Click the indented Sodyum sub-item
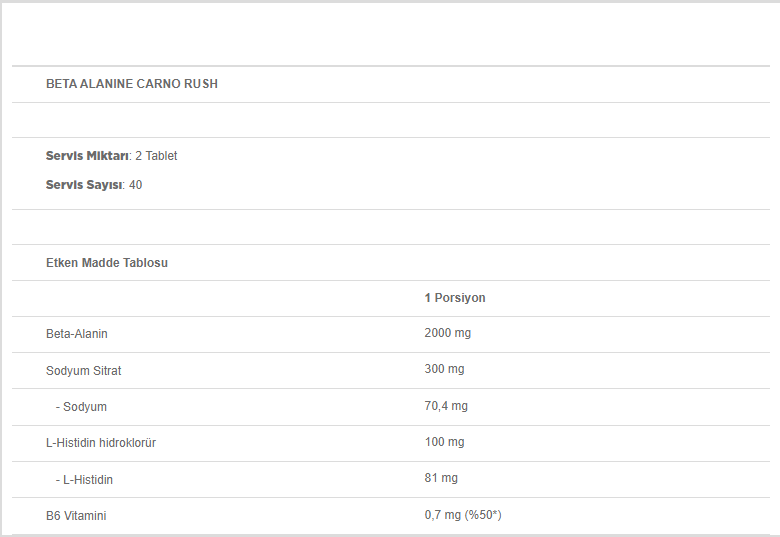This screenshot has height=537, width=780. pyautogui.click(x=81, y=407)
